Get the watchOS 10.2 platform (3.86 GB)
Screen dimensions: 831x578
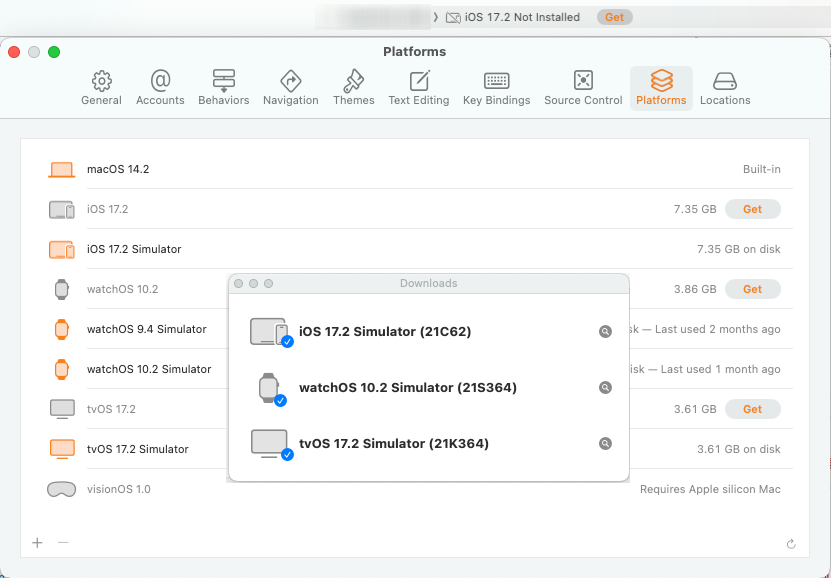(753, 289)
